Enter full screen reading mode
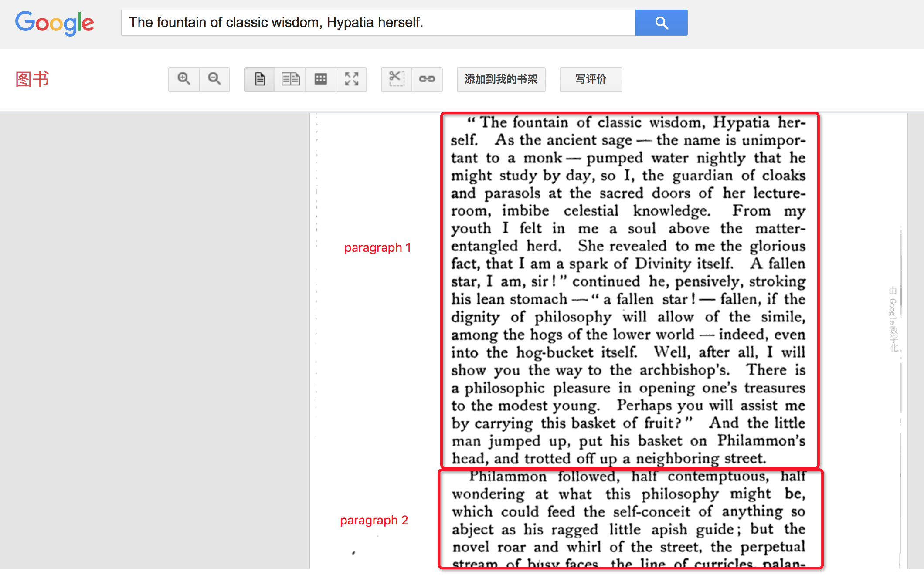The width and height of the screenshot is (924, 575). pos(351,79)
